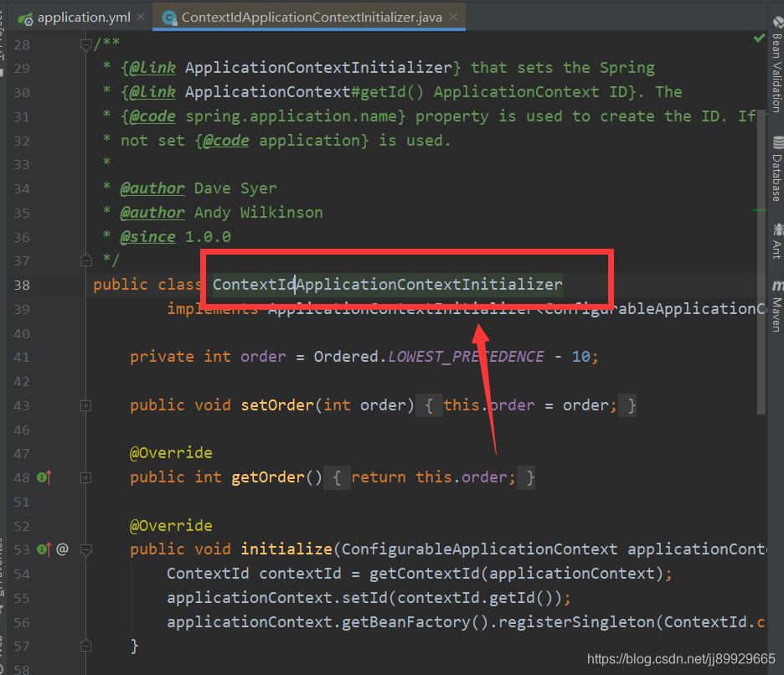Image resolution: width=784 pixels, height=675 pixels.
Task: Click line number 41 in the gutter
Action: coord(22,358)
